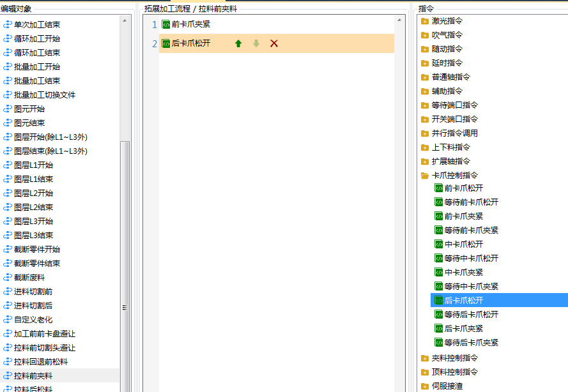The height and width of the screenshot is (392, 568).
Task: Click the flow icon beside 图元开始
Action: [8, 109]
